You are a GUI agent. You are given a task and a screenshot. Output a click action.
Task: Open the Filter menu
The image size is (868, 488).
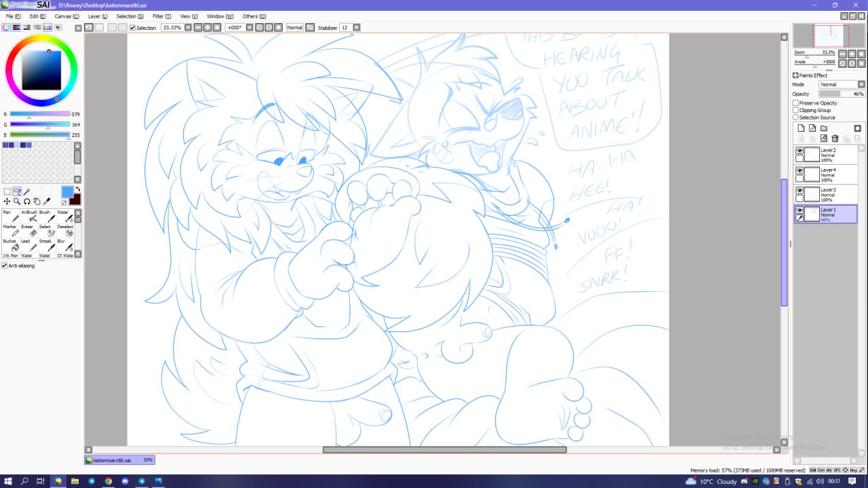[x=161, y=16]
